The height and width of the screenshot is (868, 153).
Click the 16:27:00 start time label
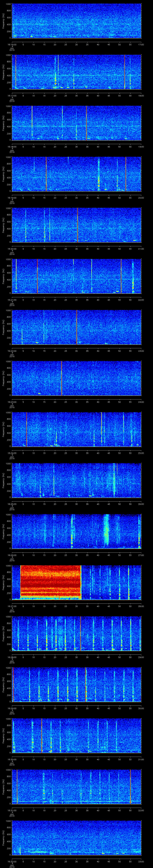point(12,606)
